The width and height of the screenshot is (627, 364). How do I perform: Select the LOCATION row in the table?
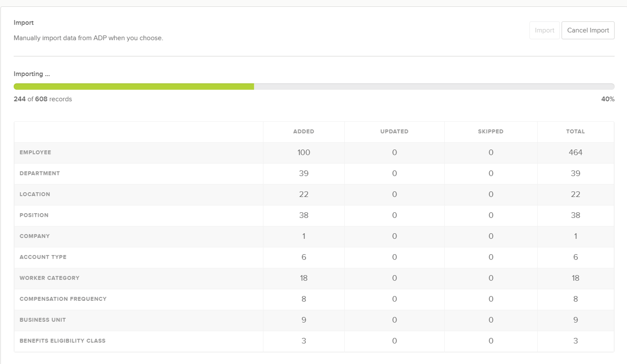(x=35, y=194)
